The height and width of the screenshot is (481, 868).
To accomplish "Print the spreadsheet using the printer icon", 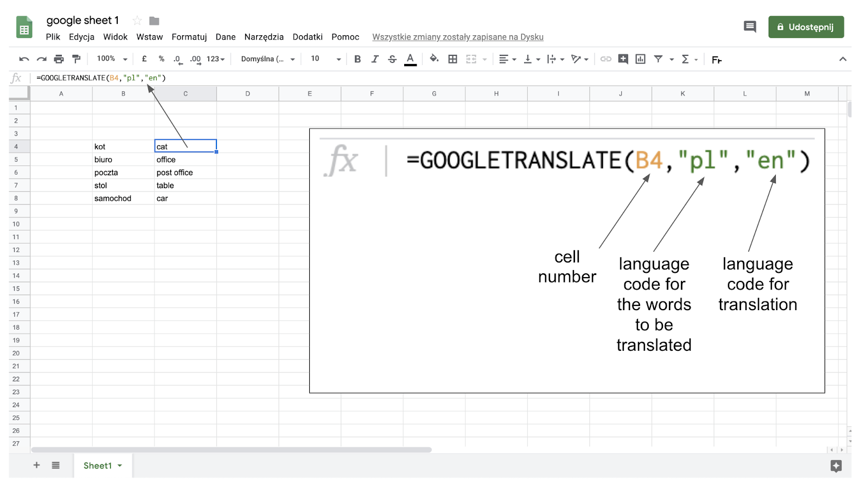I will pos(59,59).
